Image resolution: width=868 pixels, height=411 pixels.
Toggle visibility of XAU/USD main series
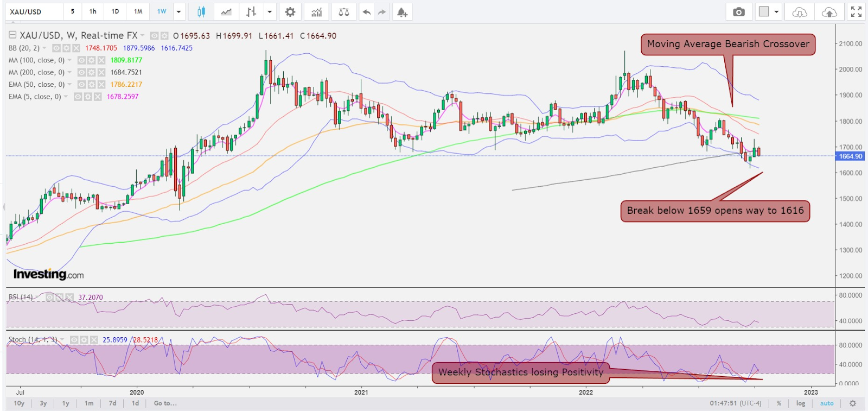pos(154,36)
